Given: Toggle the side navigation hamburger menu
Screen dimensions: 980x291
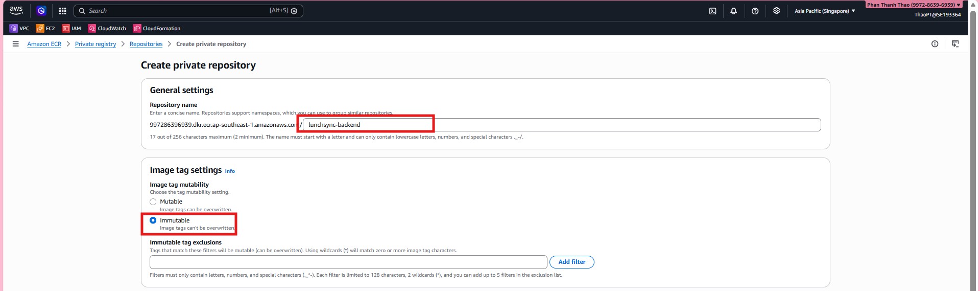Looking at the screenshot, I should pyautogui.click(x=16, y=44).
